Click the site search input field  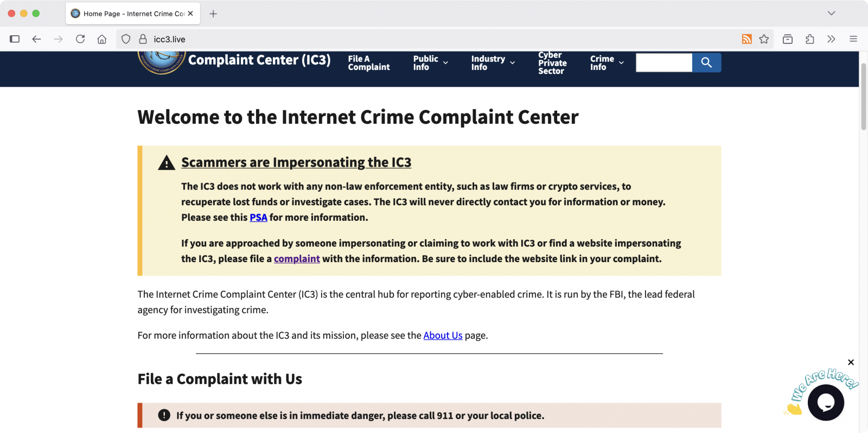[x=663, y=62]
